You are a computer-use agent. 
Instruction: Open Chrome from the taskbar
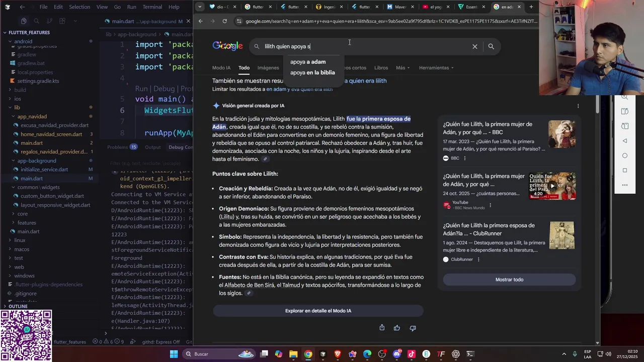[308, 354]
